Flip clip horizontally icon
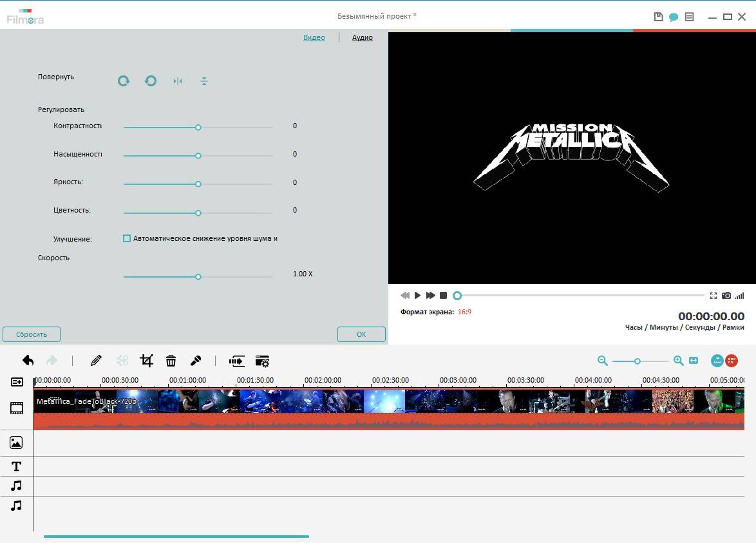The height and width of the screenshot is (543, 756). [x=178, y=81]
